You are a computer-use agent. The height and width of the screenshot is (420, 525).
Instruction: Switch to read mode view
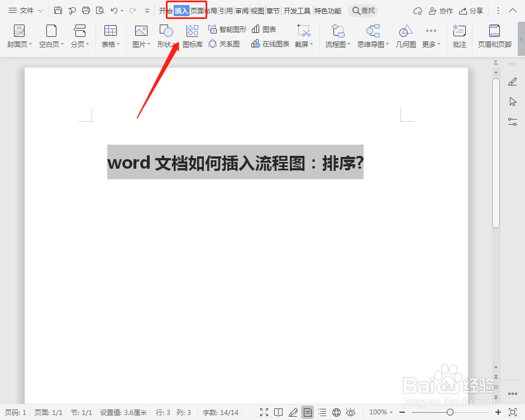point(279,412)
